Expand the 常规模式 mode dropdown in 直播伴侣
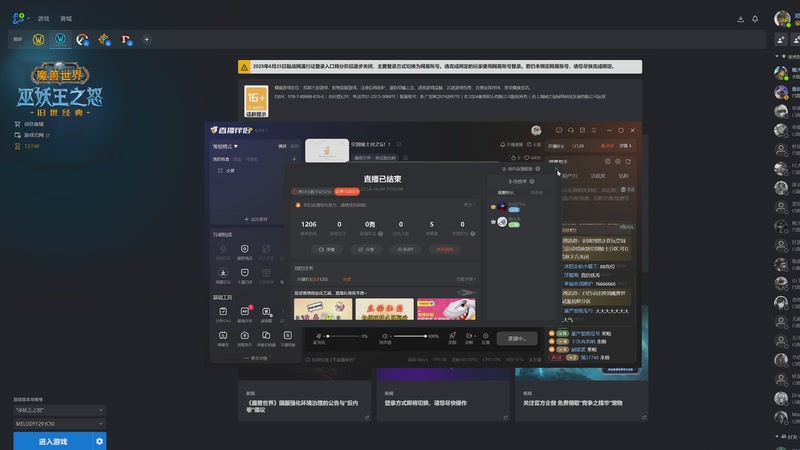800x450 pixels. pos(225,146)
